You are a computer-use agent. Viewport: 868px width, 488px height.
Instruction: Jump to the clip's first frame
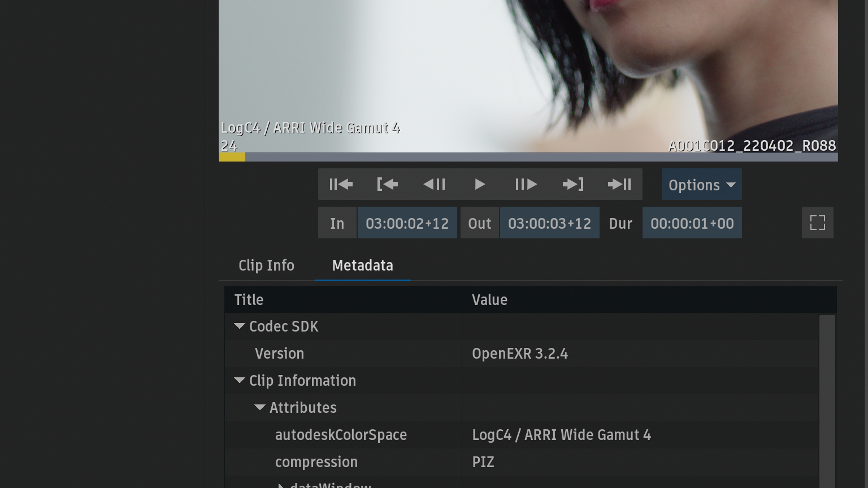coord(341,184)
